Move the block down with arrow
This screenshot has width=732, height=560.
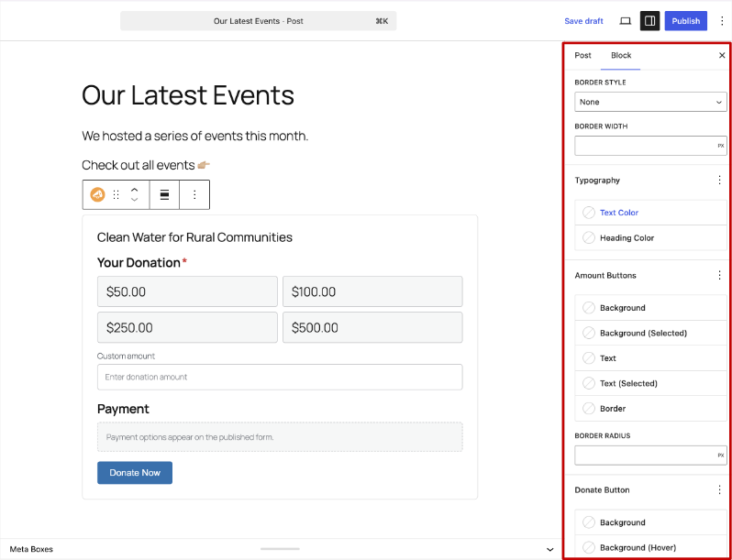[x=135, y=200]
